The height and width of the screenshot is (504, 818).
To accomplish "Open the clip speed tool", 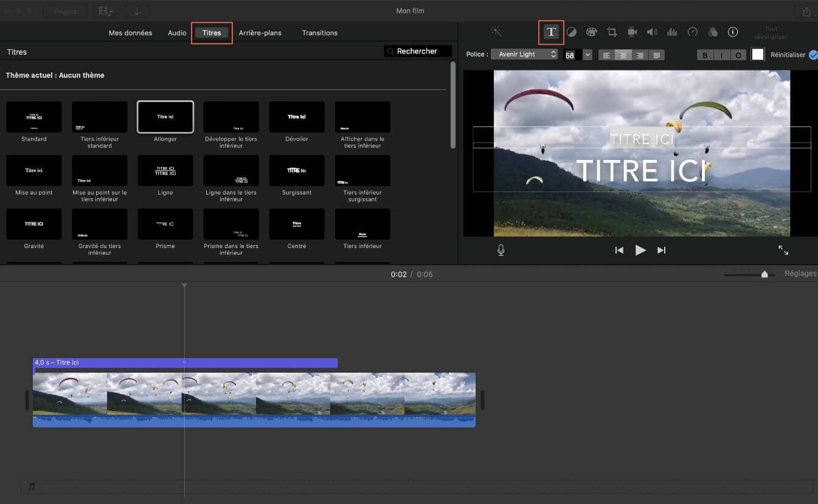I will click(x=693, y=32).
